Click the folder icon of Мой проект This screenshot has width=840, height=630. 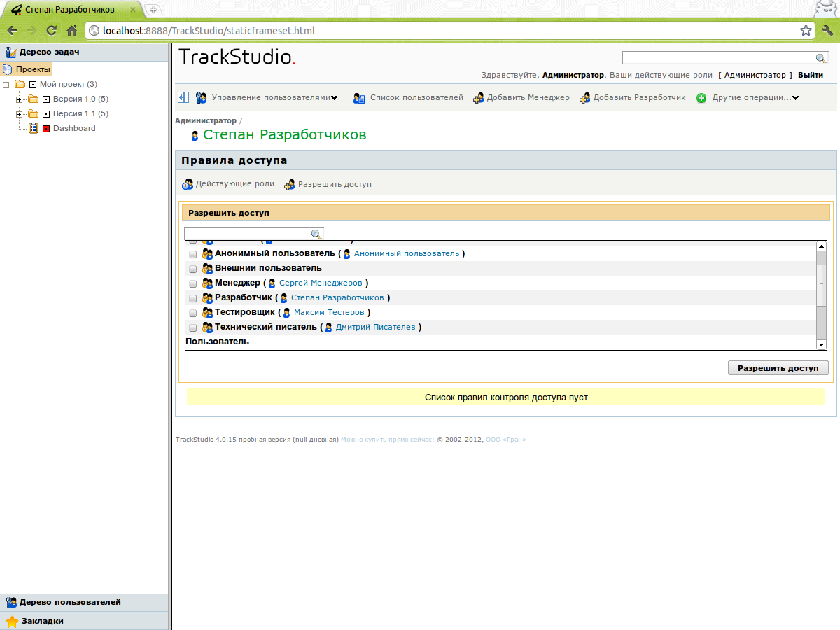(20, 84)
